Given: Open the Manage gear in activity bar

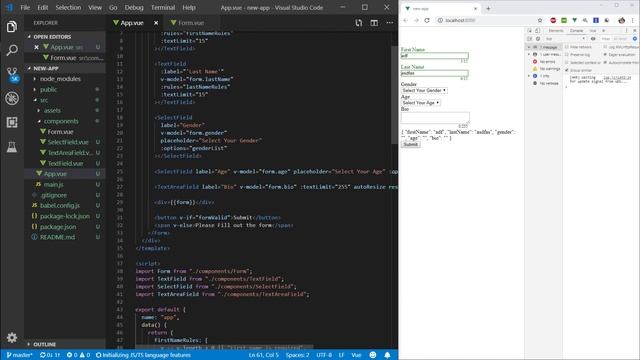Looking at the screenshot, I should tap(12, 338).
